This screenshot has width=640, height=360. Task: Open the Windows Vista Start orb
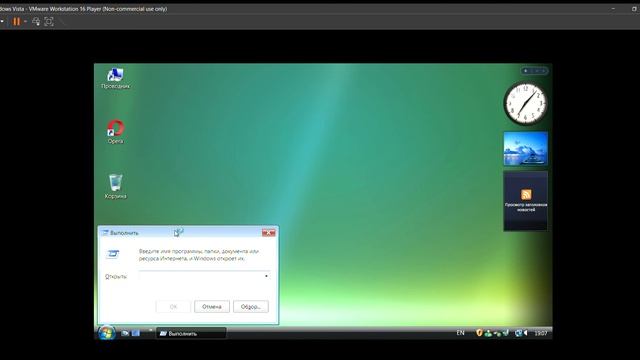tap(107, 333)
